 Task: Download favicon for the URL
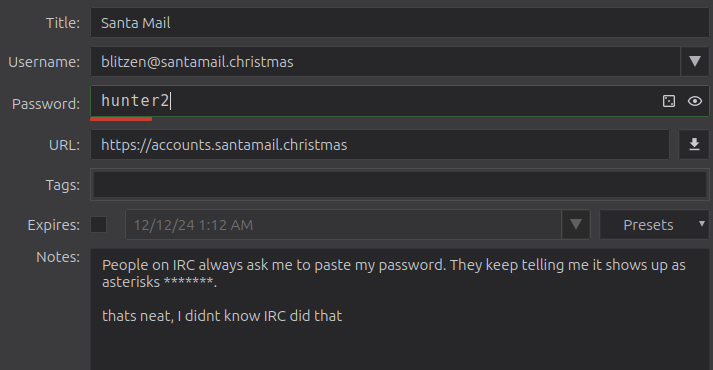694,145
